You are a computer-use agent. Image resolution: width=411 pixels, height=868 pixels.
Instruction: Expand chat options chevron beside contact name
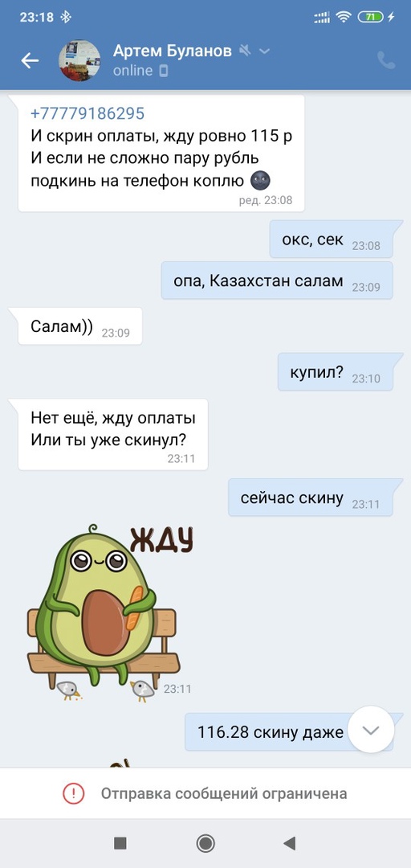[x=264, y=51]
